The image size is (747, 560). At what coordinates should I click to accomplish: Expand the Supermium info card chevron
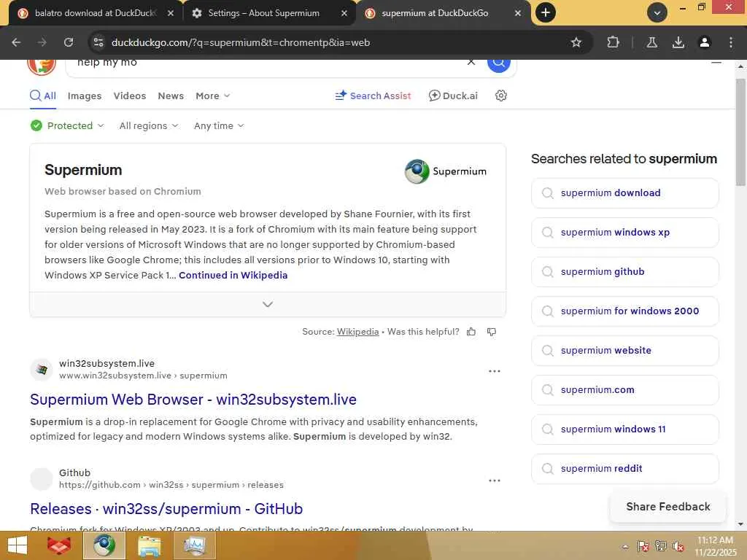[268, 304]
